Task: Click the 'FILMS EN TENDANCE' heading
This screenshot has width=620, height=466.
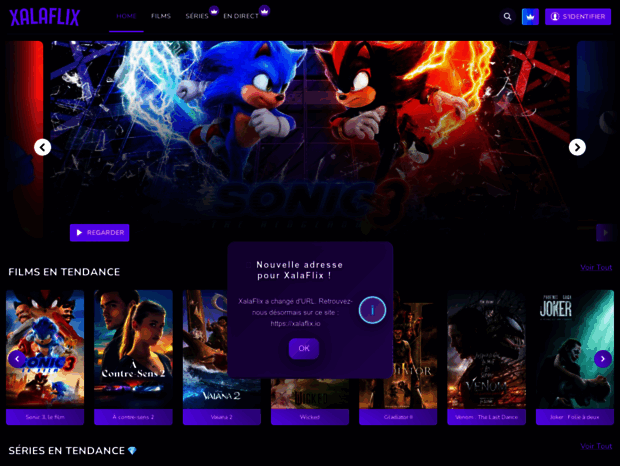Action: [64, 272]
